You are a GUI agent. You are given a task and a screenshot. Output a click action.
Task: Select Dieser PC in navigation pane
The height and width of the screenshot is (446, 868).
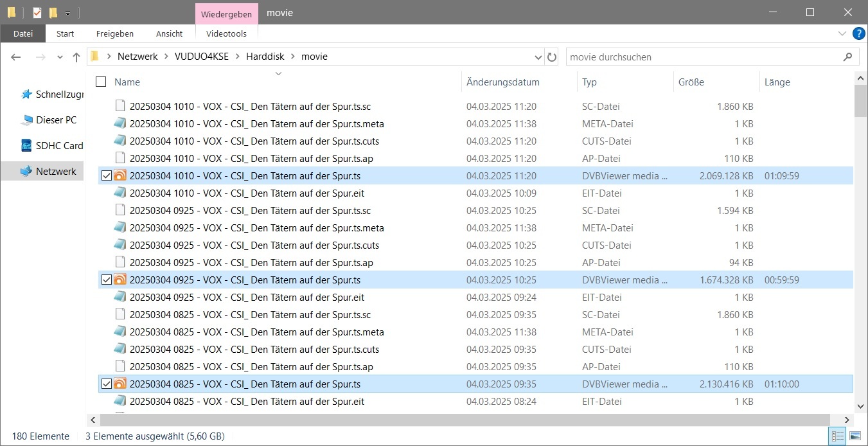56,120
